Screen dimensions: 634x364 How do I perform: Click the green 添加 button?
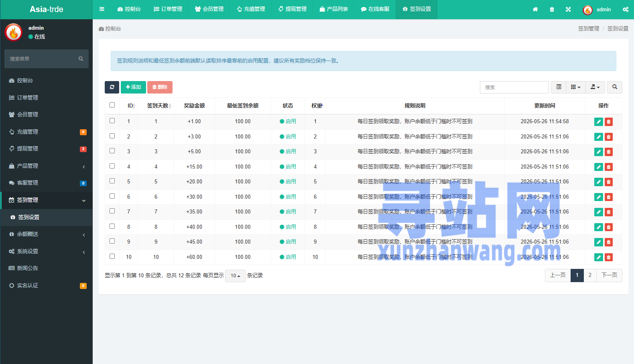coord(133,87)
